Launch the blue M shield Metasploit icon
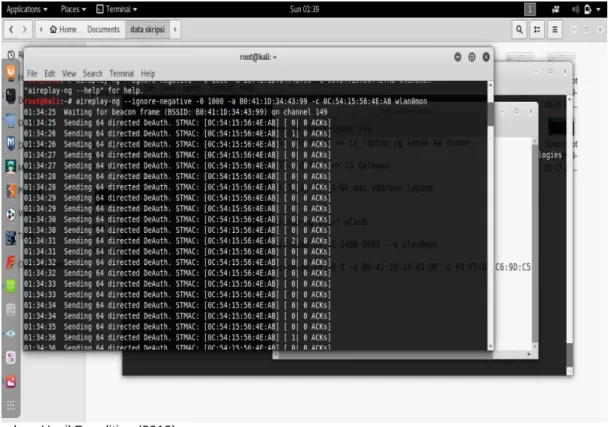Viewport: 608px width, 427px height. 11,143
